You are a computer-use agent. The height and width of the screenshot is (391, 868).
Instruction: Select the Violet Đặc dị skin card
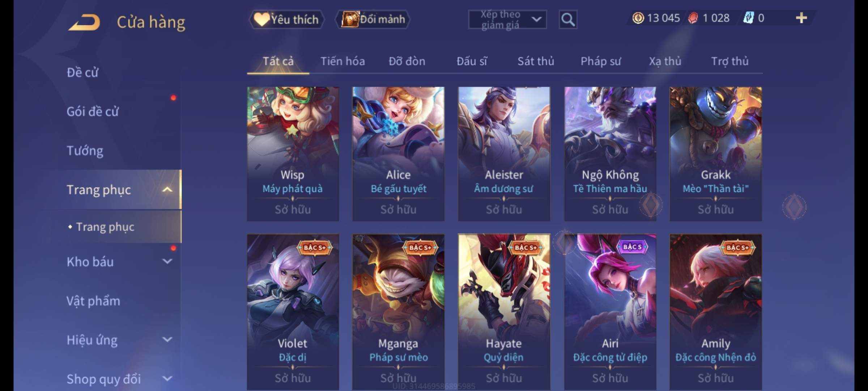point(293,312)
